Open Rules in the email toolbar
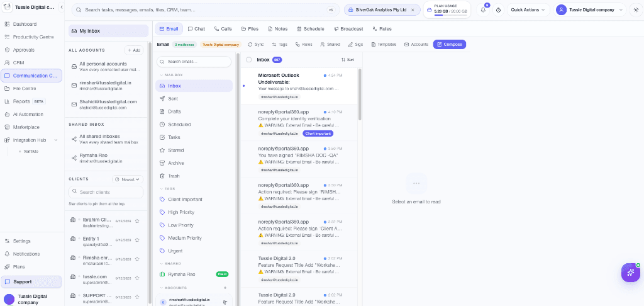The image size is (644, 306). click(x=304, y=45)
